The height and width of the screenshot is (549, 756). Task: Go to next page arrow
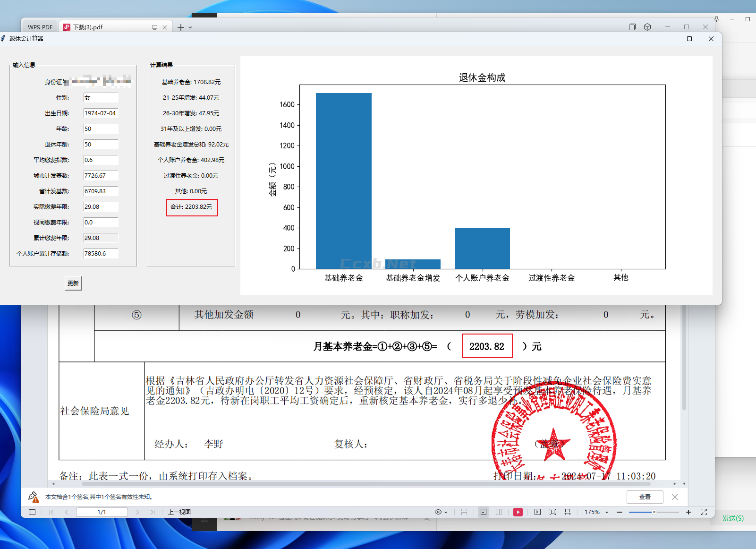coord(137,512)
